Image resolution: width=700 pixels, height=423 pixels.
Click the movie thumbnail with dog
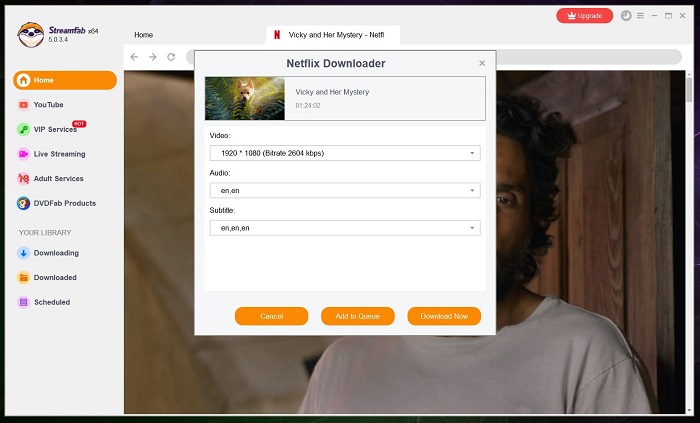(x=245, y=98)
